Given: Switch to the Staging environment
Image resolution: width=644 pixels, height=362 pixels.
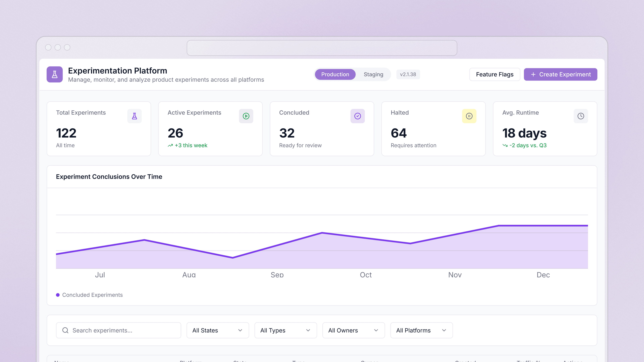Looking at the screenshot, I should click(x=373, y=74).
